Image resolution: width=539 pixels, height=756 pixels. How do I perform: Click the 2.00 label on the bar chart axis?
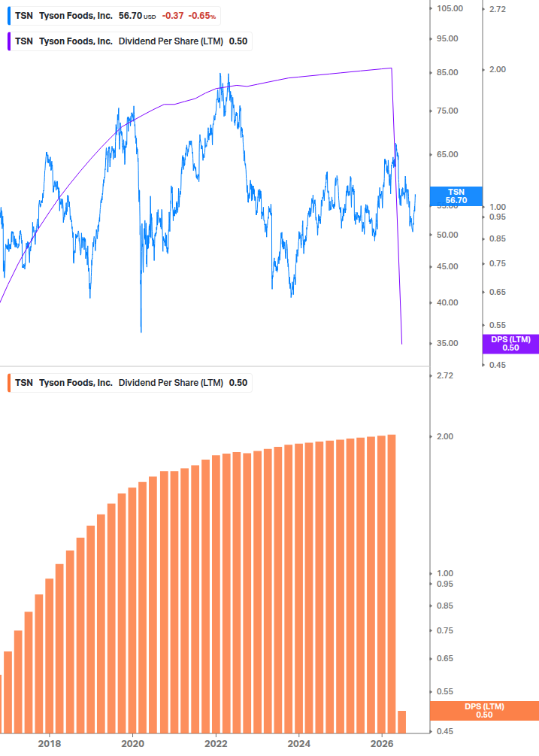click(x=444, y=436)
